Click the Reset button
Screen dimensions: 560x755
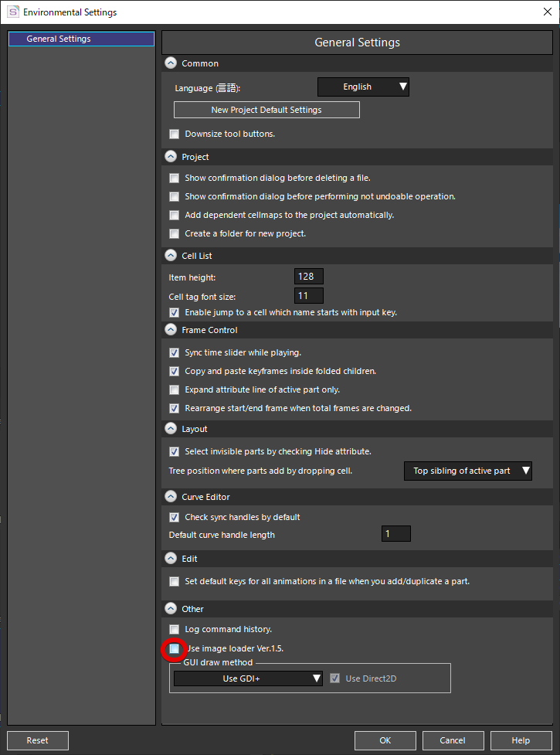pos(38,740)
